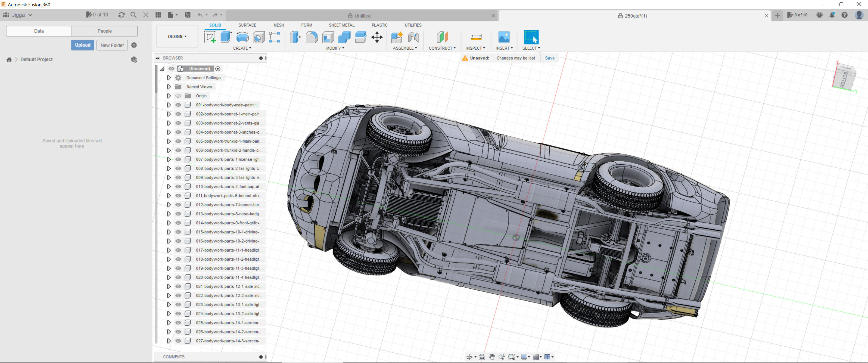Image resolution: width=868 pixels, height=363 pixels.
Task: Select the Offset Plane construct icon
Action: [x=442, y=37]
